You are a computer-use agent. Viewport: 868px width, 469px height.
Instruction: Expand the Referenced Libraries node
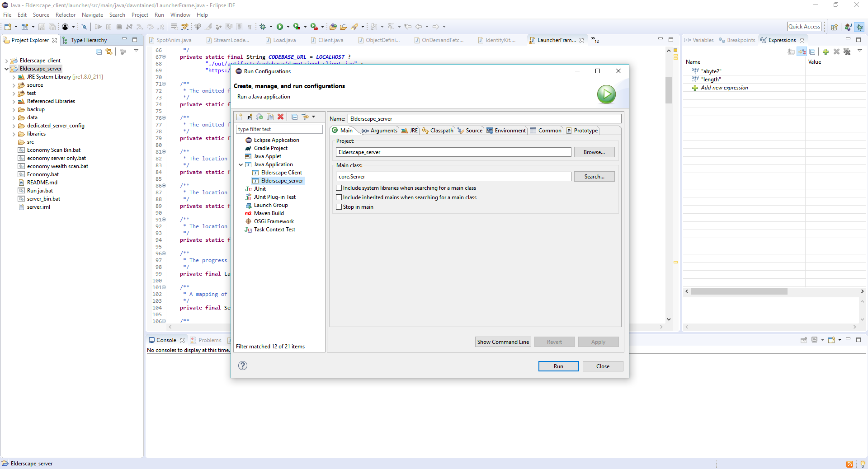coord(14,102)
